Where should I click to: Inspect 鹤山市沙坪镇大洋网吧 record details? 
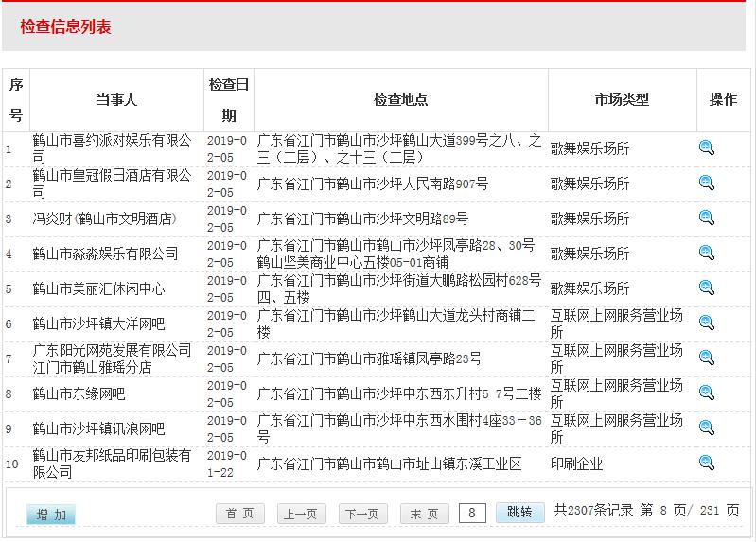pyautogui.click(x=706, y=323)
